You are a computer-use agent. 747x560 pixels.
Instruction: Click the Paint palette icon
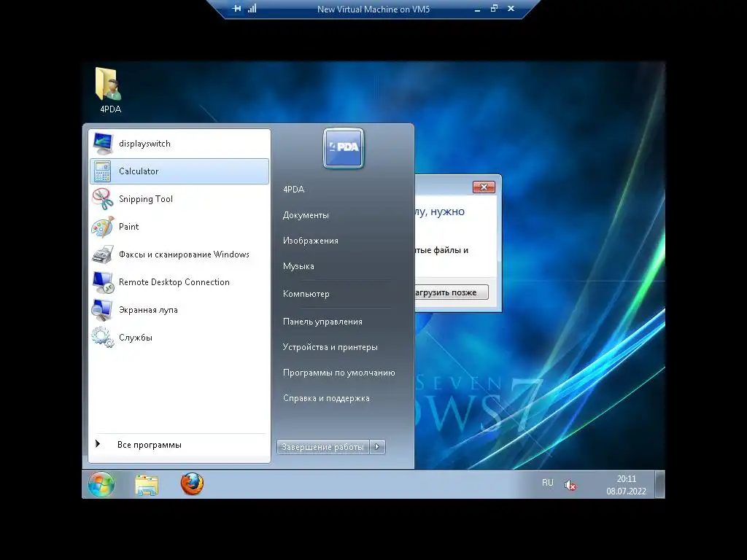102,227
